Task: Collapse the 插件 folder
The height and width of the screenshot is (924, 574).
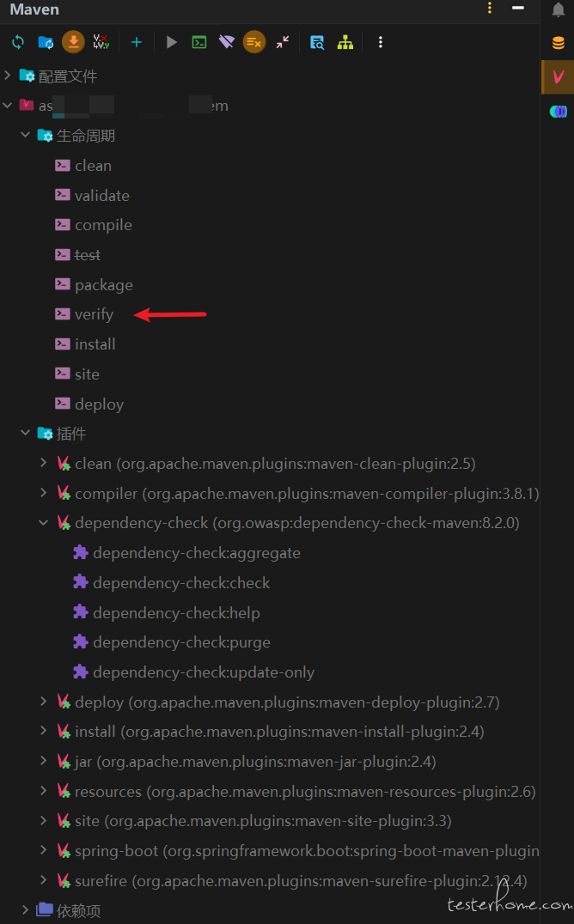Action: click(x=26, y=433)
